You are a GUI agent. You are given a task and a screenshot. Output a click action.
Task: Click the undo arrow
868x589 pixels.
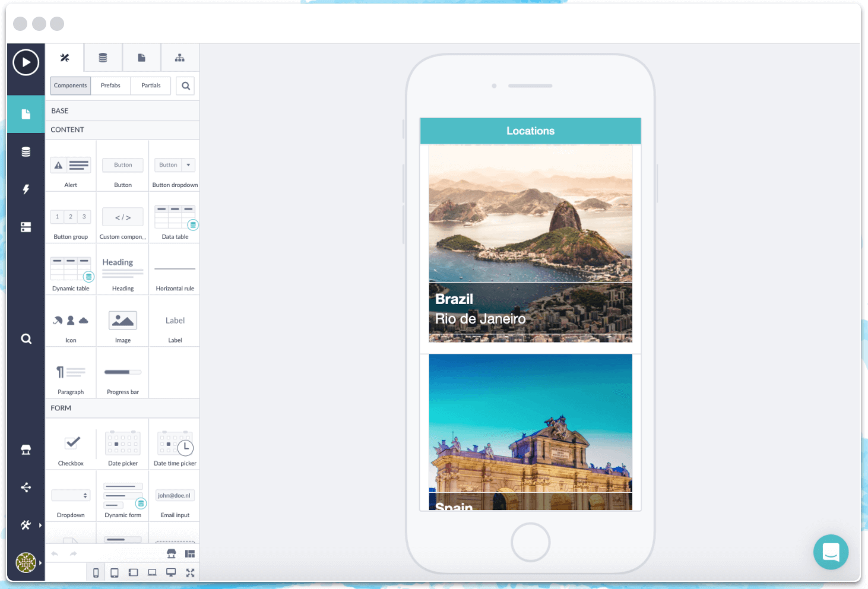point(55,554)
